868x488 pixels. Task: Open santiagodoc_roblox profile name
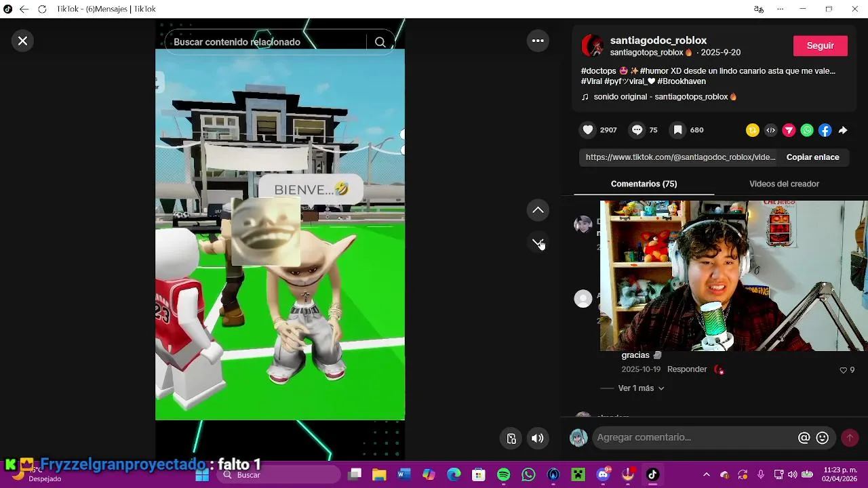point(658,41)
